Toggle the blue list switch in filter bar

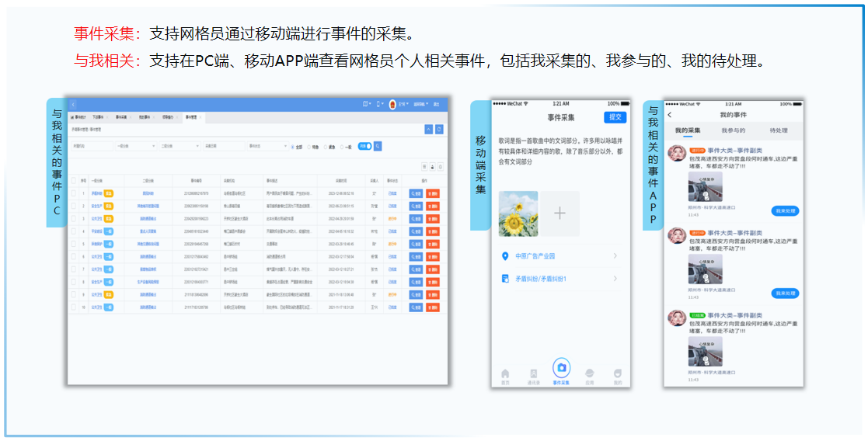click(x=364, y=145)
